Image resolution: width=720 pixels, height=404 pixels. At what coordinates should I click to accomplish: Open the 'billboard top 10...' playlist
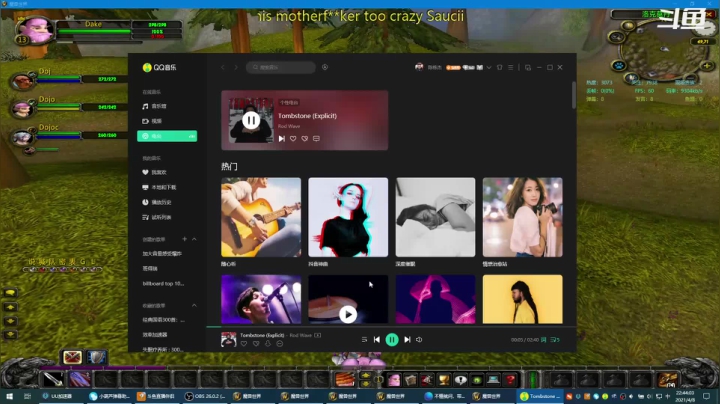[163, 284]
